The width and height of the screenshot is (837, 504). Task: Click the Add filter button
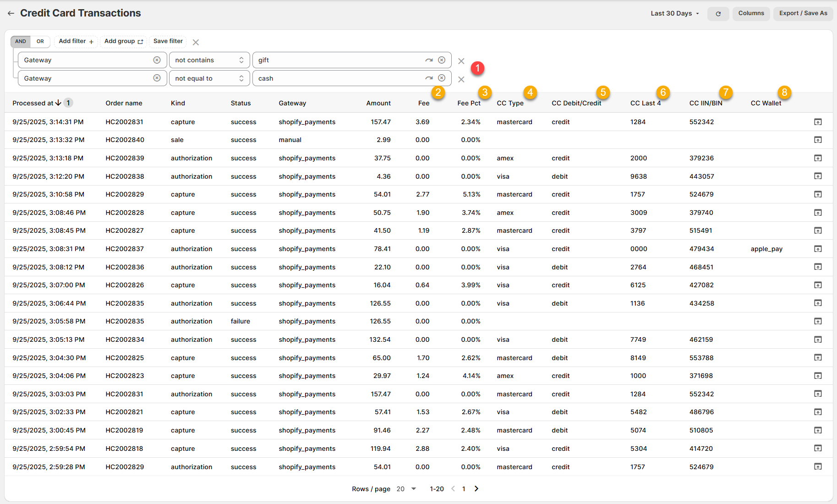pyautogui.click(x=76, y=41)
